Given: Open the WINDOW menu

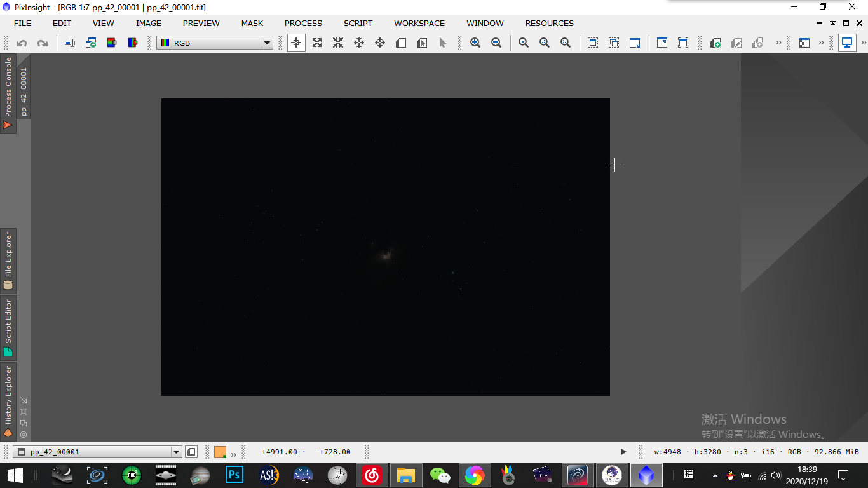Looking at the screenshot, I should pyautogui.click(x=485, y=24).
